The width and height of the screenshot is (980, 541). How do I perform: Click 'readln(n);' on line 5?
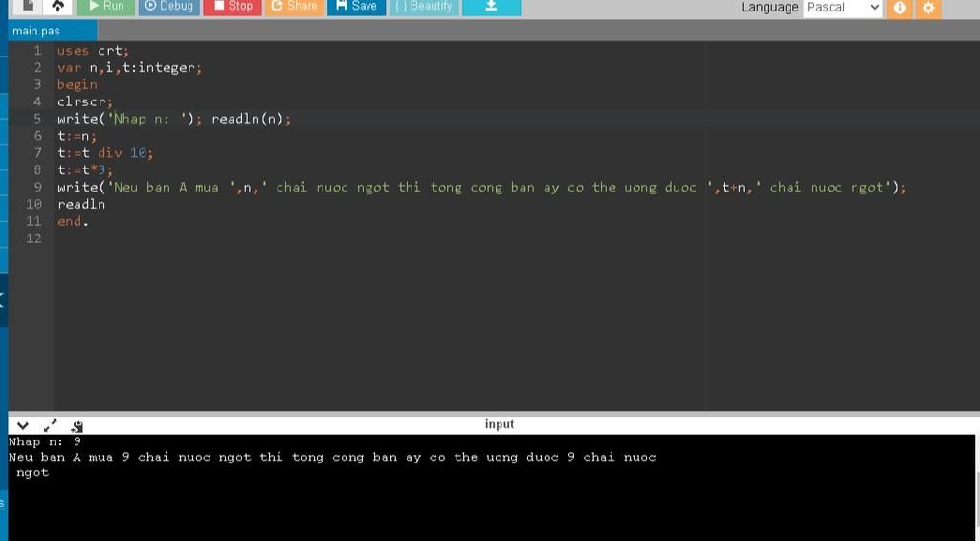click(252, 119)
